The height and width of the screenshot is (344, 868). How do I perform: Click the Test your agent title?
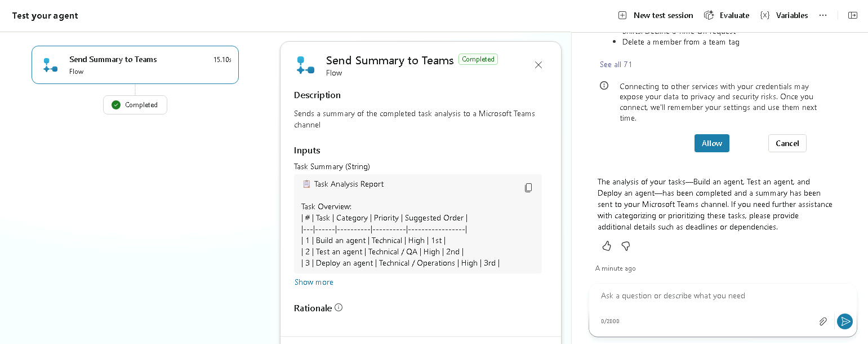coord(45,16)
